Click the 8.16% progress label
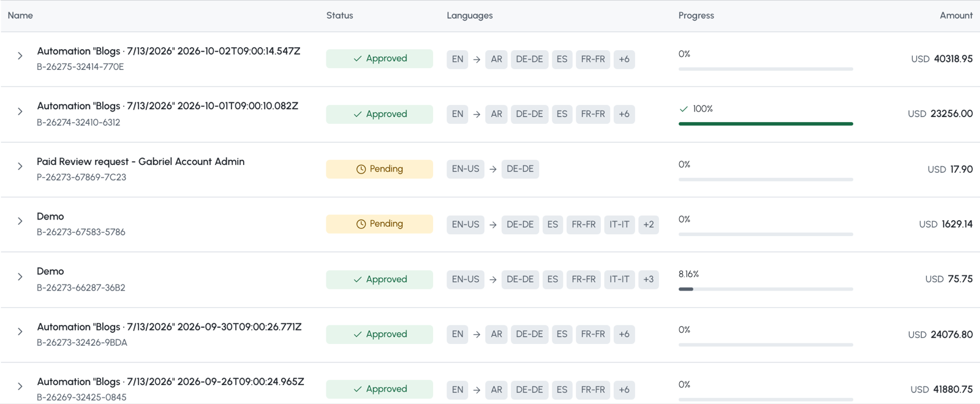 pyautogui.click(x=688, y=274)
